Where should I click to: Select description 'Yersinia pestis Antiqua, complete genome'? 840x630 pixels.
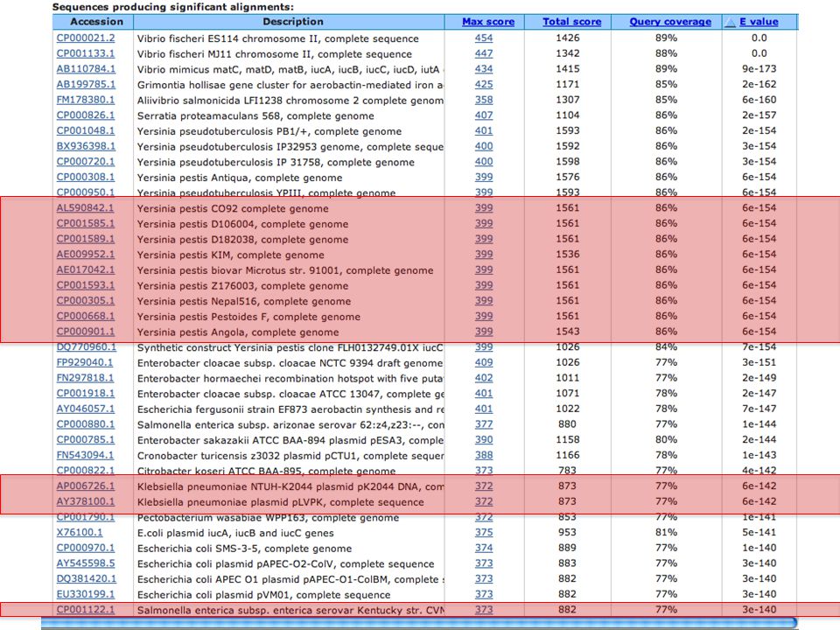(240, 178)
